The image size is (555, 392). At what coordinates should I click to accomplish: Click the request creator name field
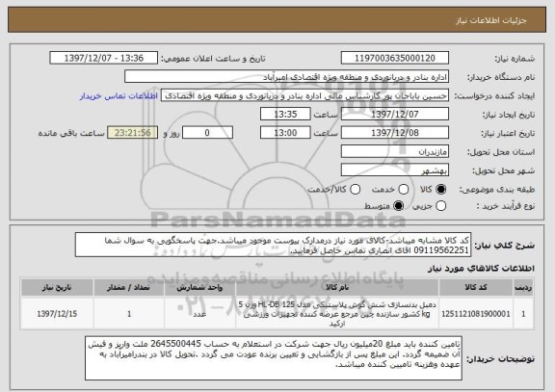304,95
